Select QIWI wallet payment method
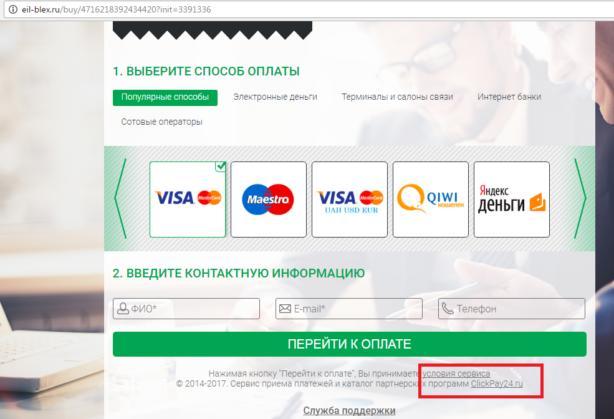The width and height of the screenshot is (614, 419). 431,199
